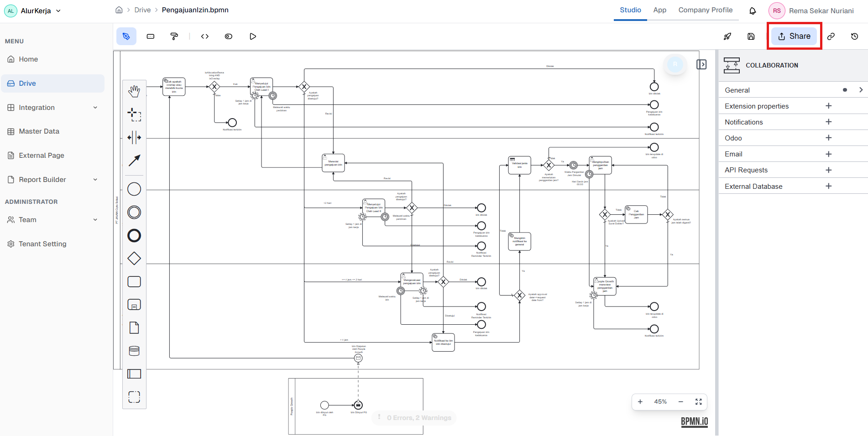Open the AlurKerja workspace dropdown
This screenshot has height=436, width=868.
tap(58, 10)
